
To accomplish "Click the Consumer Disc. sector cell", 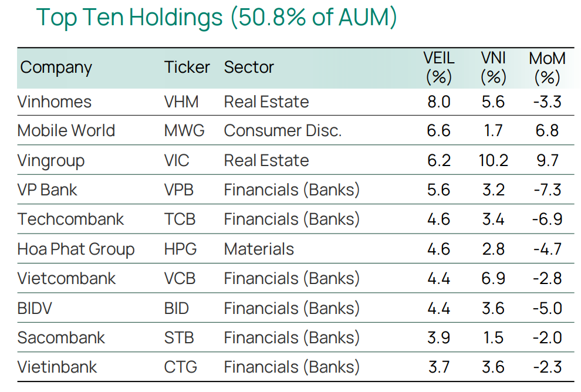I will [282, 131].
